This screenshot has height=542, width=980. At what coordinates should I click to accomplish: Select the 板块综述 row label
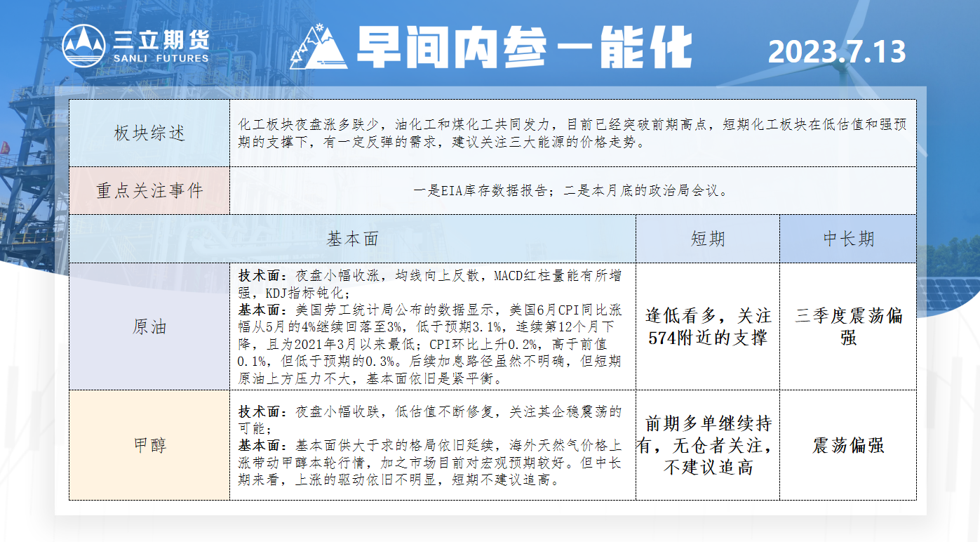pos(149,133)
